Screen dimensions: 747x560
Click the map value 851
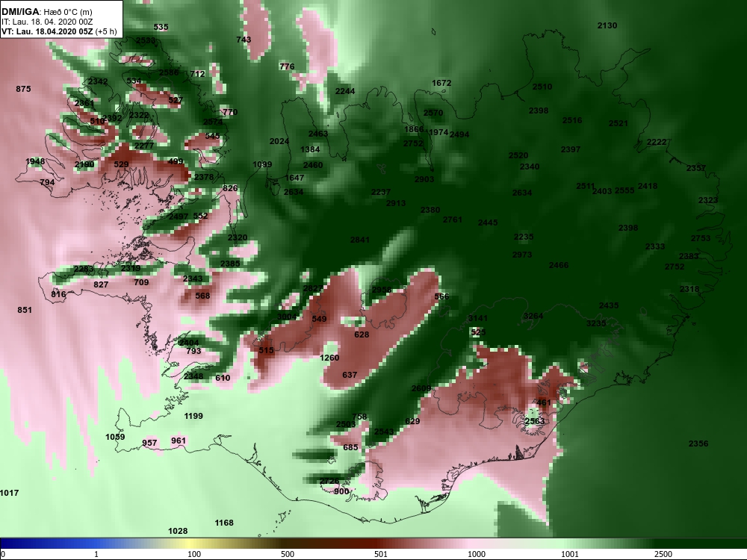[x=25, y=310]
